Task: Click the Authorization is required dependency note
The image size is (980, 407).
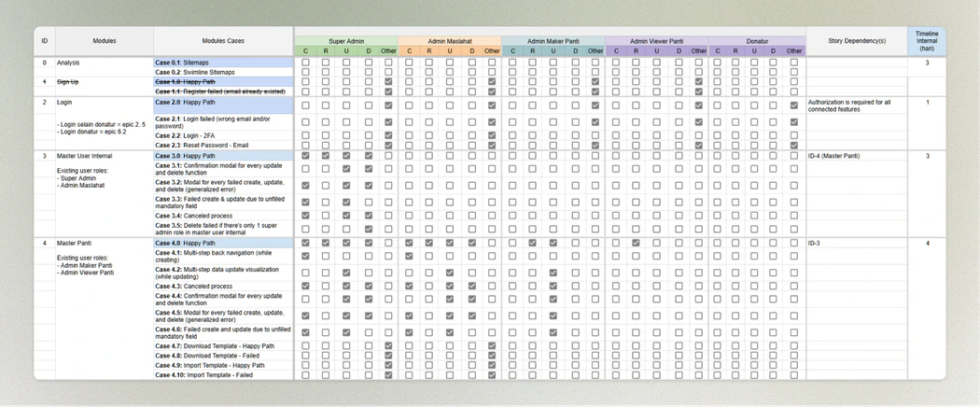Action: [x=856, y=105]
